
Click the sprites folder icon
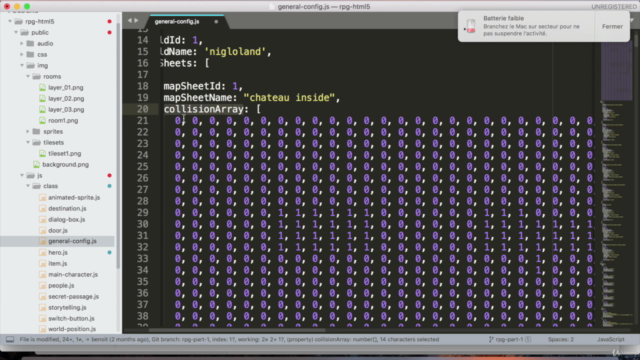tap(36, 131)
